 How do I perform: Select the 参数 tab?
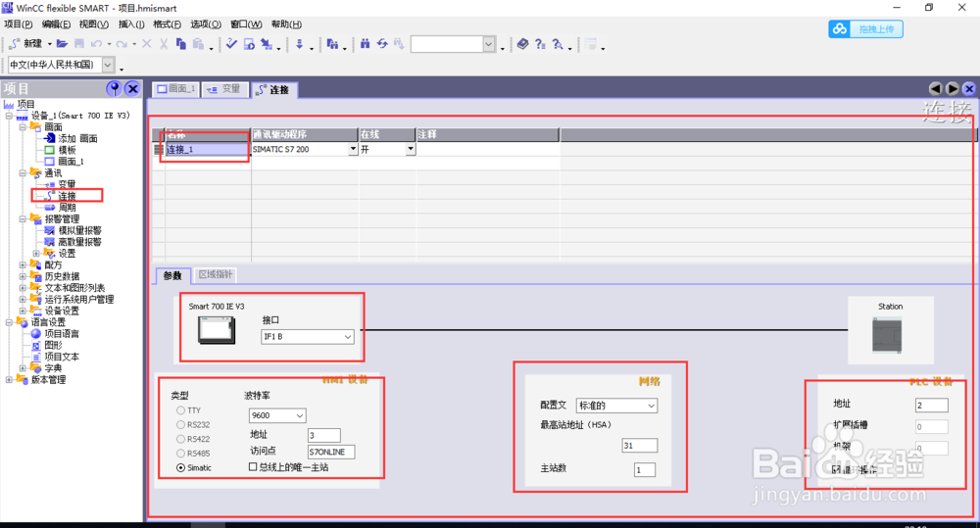pos(172,275)
